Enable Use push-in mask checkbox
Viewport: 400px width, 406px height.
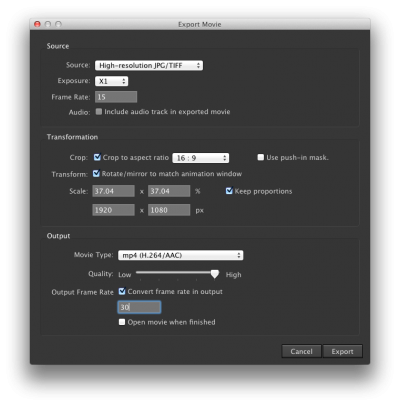[261, 157]
